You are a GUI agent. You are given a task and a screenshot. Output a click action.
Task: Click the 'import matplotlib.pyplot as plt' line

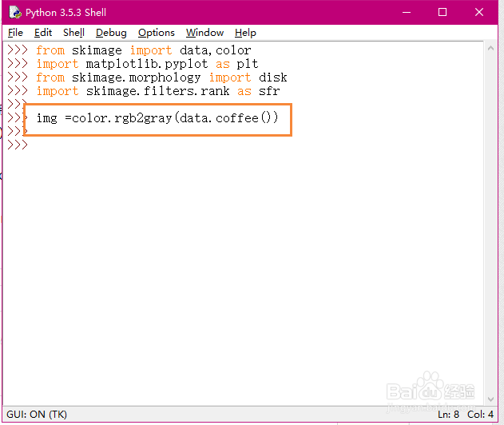pos(147,64)
